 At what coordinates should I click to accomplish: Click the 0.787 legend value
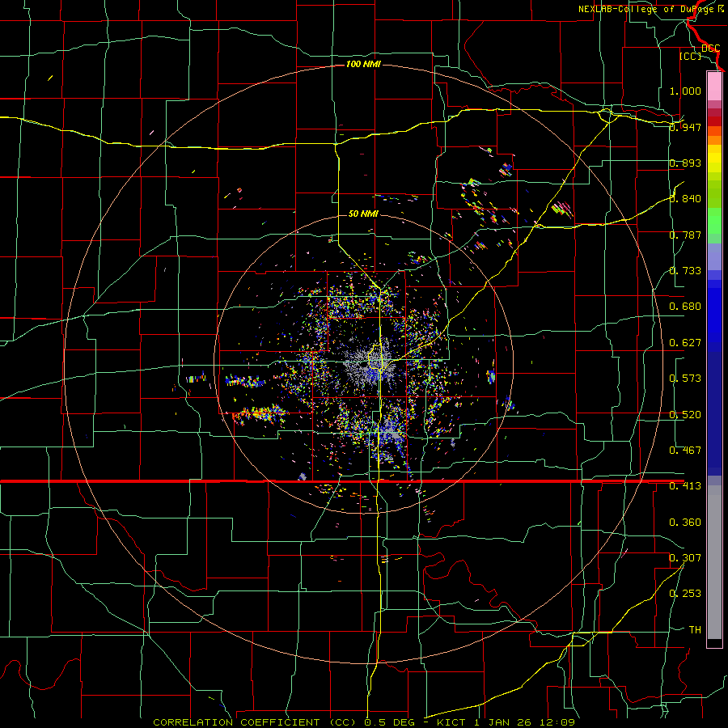point(685,235)
